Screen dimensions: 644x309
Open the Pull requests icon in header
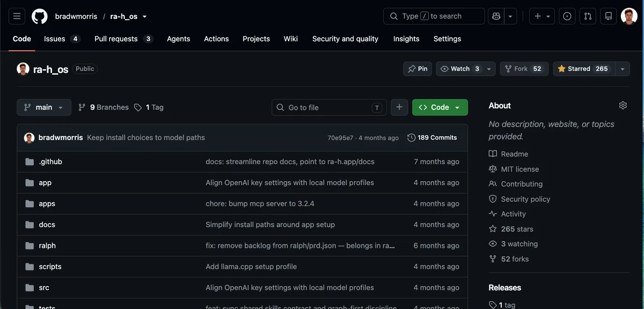(x=588, y=16)
